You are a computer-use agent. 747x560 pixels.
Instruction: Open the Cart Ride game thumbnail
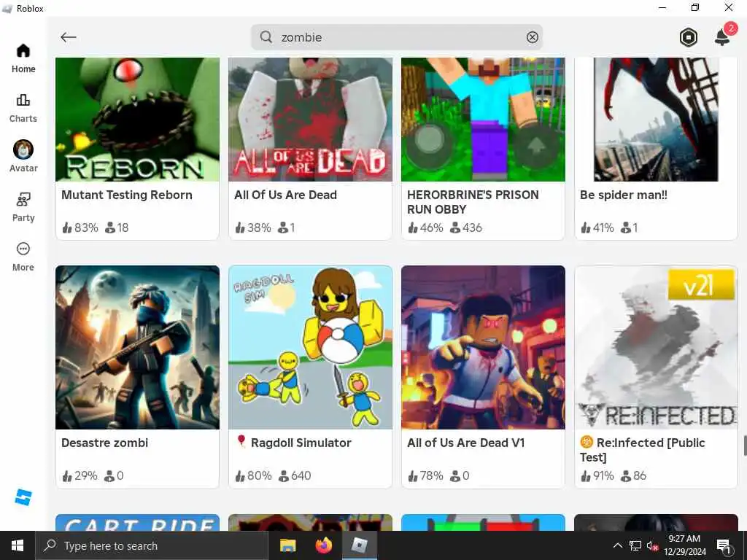click(138, 522)
